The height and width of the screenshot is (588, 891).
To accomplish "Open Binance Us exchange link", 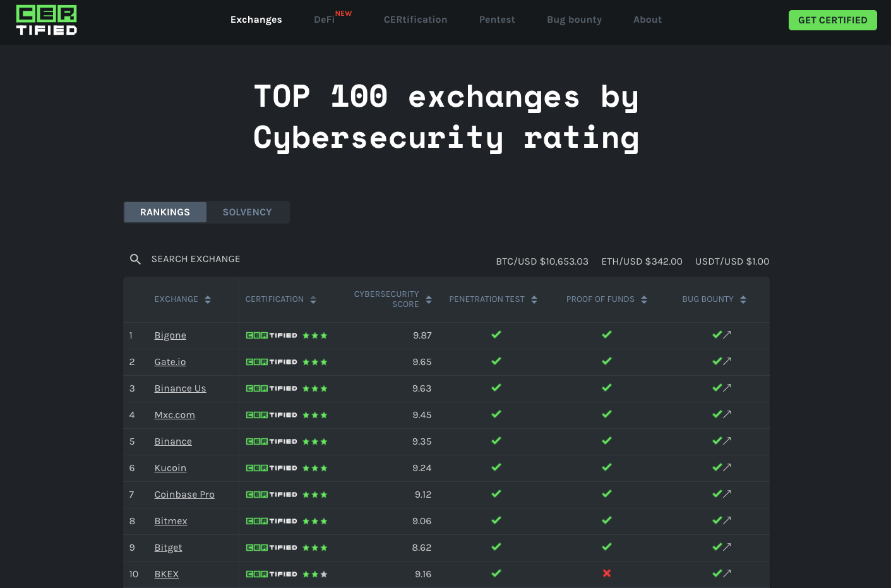I will tap(181, 388).
